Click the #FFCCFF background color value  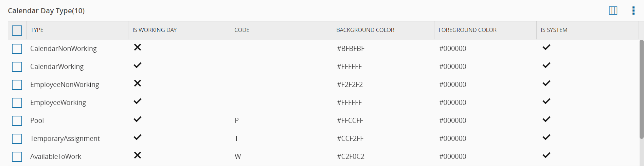(x=350, y=121)
